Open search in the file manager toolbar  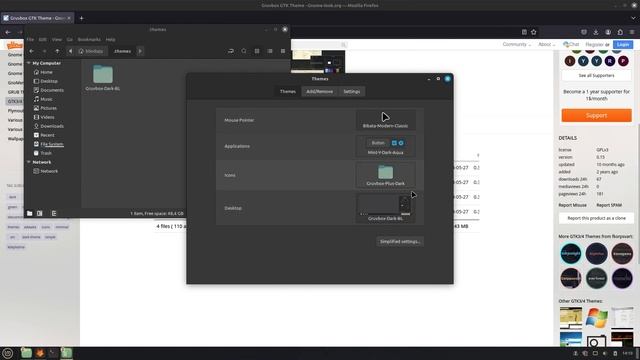click(x=244, y=51)
